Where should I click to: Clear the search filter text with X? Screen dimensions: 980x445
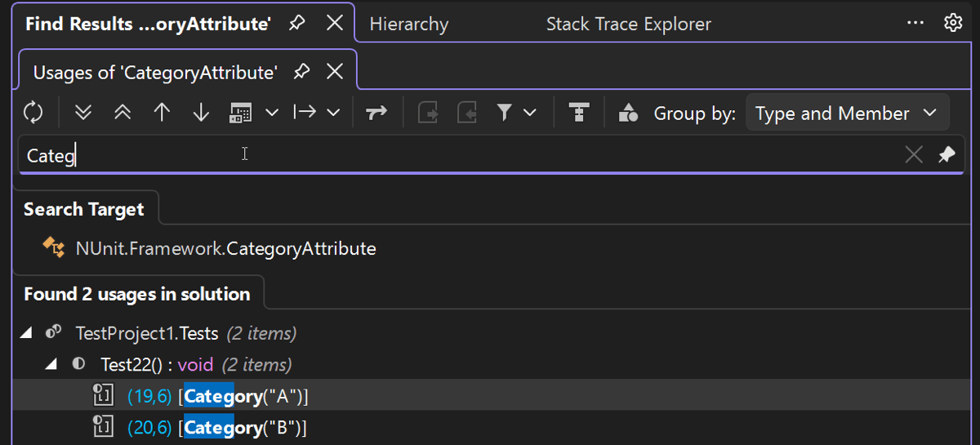tap(914, 154)
